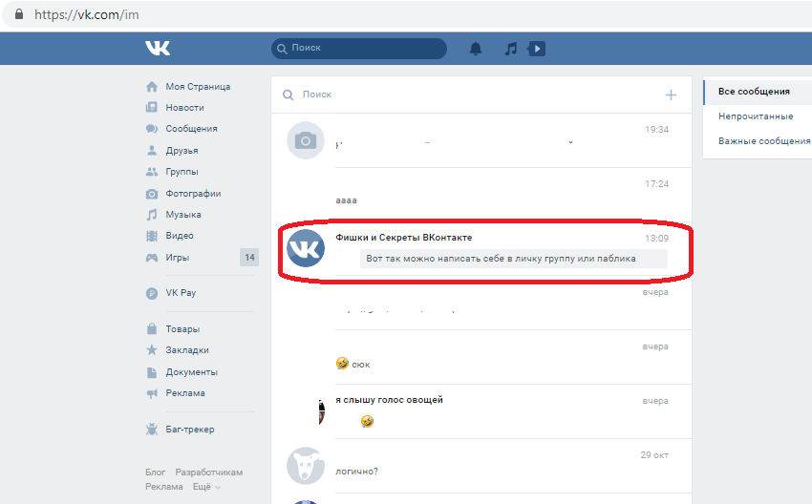Go to Новости feed
The width and height of the screenshot is (812, 504).
[x=185, y=107]
